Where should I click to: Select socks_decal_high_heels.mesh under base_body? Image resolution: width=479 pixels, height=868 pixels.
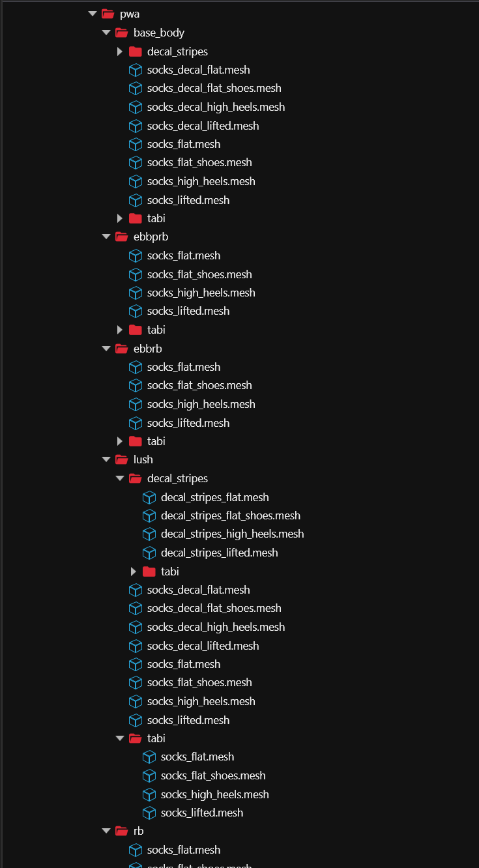[216, 107]
